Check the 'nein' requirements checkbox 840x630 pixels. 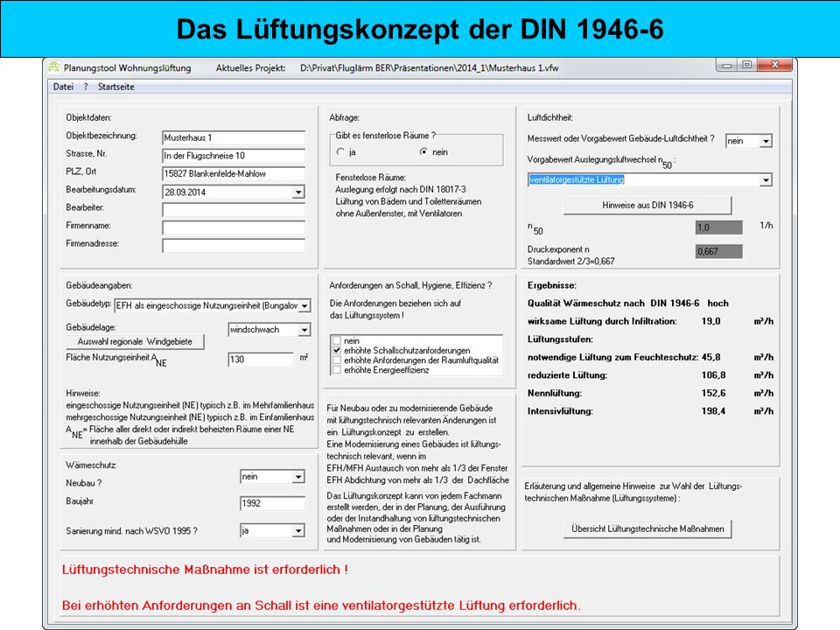coord(337,340)
